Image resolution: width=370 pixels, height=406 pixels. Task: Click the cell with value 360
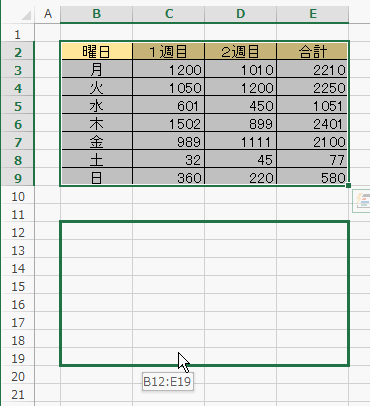pos(169,177)
